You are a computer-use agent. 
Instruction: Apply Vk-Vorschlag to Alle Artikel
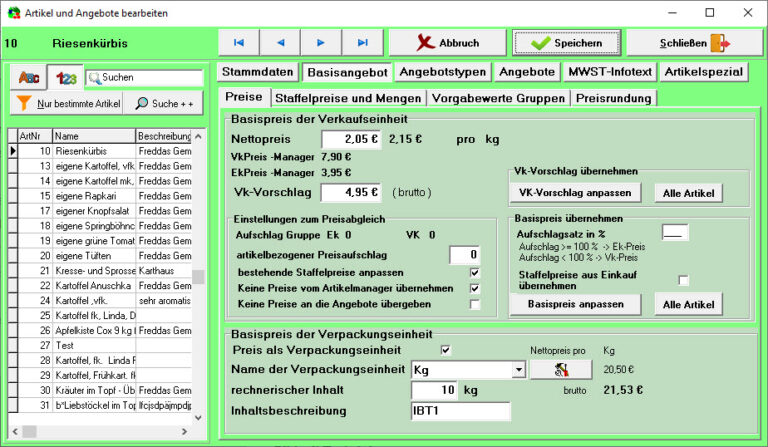(x=688, y=193)
